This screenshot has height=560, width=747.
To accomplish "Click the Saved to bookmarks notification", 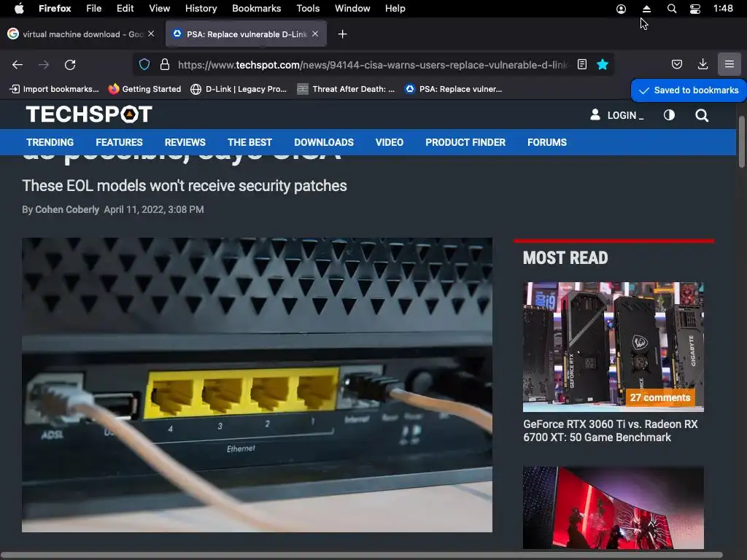I will tap(689, 90).
